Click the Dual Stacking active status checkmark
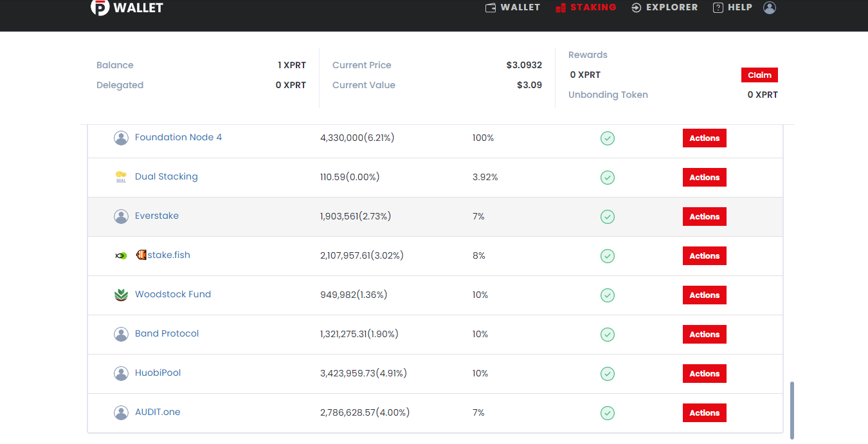The image size is (868, 444). pyautogui.click(x=608, y=178)
